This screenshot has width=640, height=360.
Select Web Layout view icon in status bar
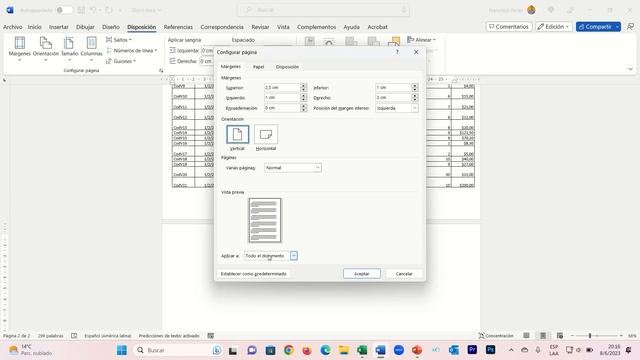pos(560,336)
